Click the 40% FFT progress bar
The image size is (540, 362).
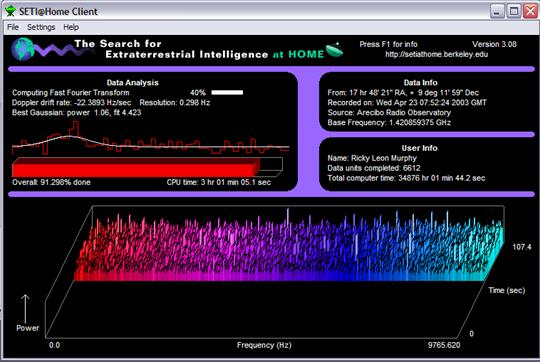(x=227, y=92)
